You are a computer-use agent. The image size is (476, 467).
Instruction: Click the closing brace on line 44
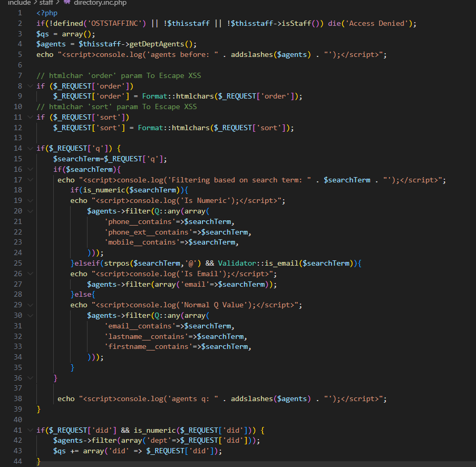pos(38,461)
